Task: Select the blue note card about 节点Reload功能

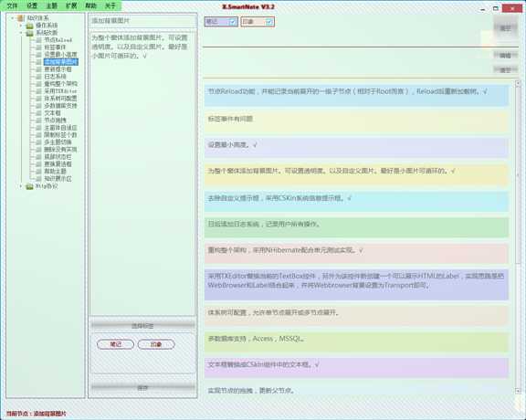Action: click(356, 96)
